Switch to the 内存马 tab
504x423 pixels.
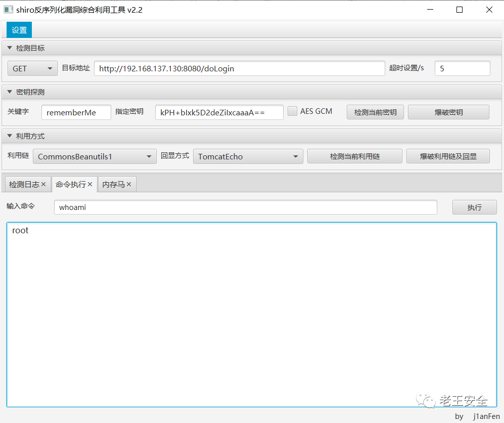pyautogui.click(x=113, y=184)
